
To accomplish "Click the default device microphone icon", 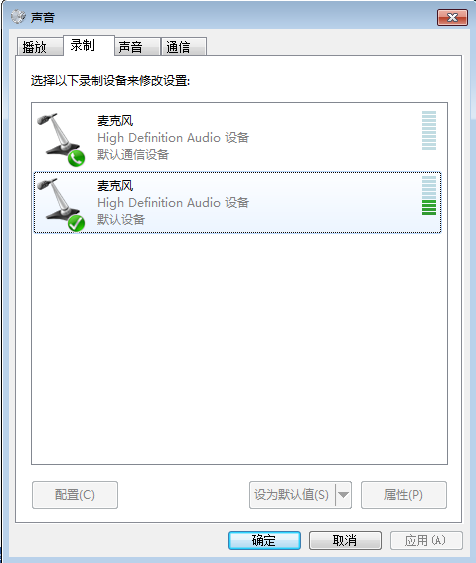I will click(x=60, y=205).
